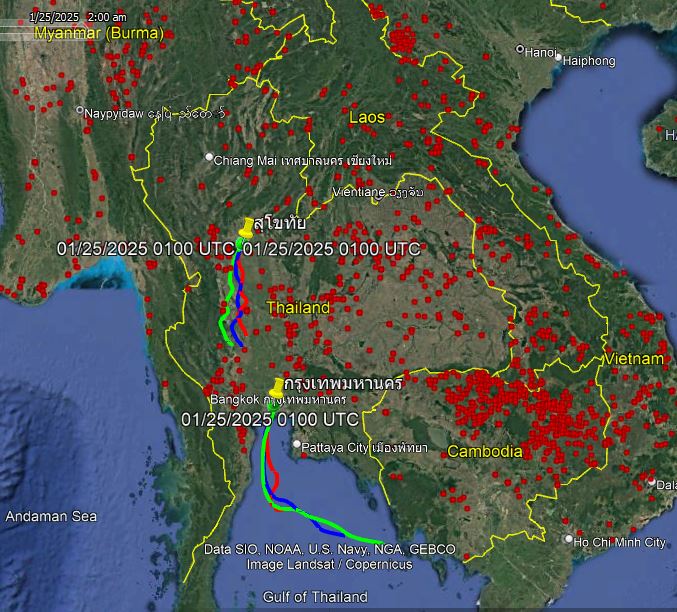Select the Haiphong city marker dot
Screen dimensions: 677x612
(558, 60)
